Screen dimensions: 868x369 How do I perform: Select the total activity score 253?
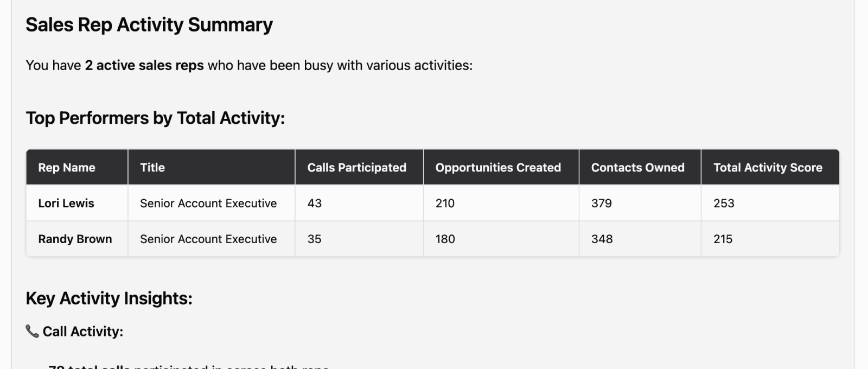pos(724,203)
